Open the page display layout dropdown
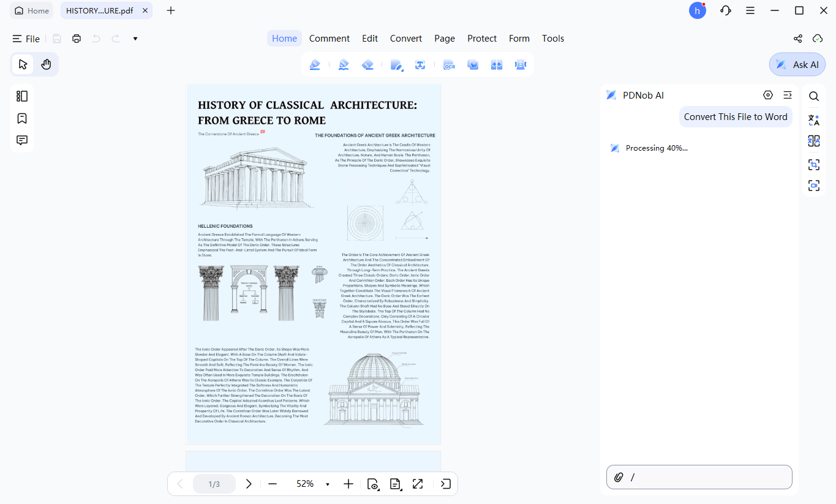Image resolution: width=836 pixels, height=504 pixels. [396, 484]
